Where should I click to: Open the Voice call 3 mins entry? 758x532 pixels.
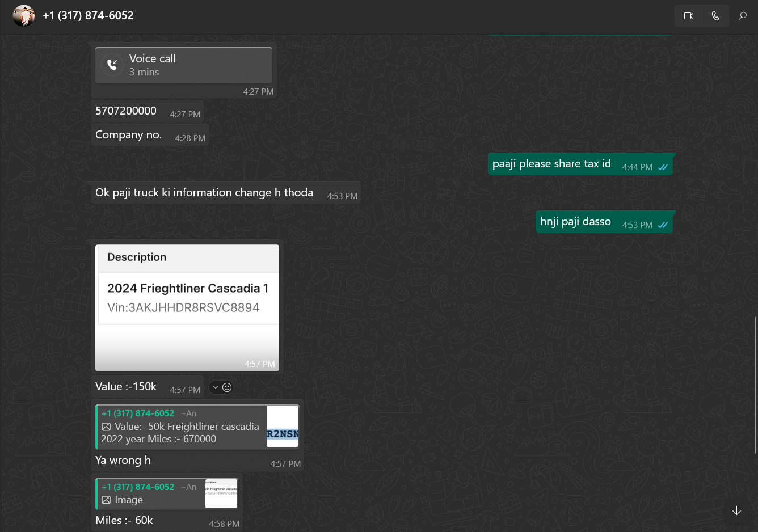click(184, 65)
